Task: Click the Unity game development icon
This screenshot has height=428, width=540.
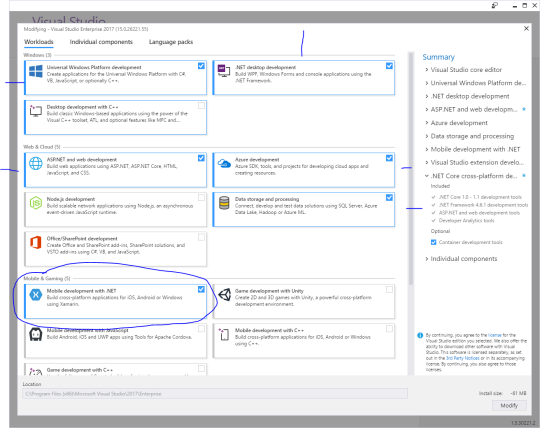Action: [224, 295]
